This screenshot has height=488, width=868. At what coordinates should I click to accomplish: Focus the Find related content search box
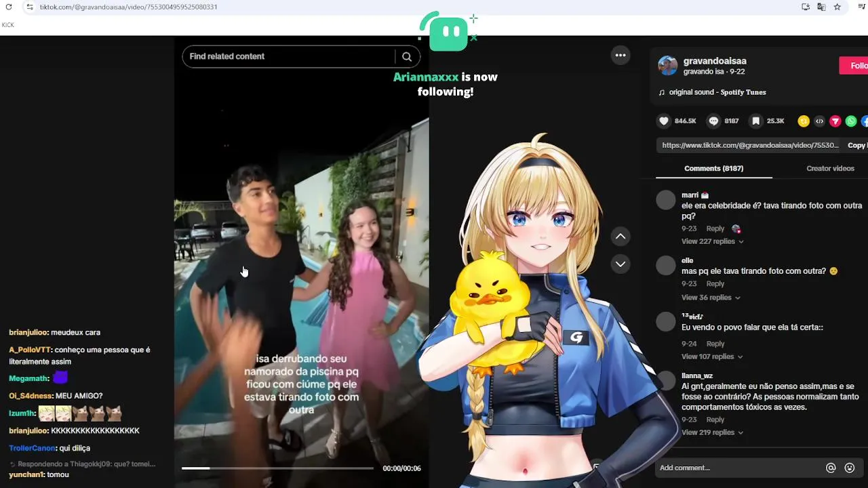click(288, 56)
